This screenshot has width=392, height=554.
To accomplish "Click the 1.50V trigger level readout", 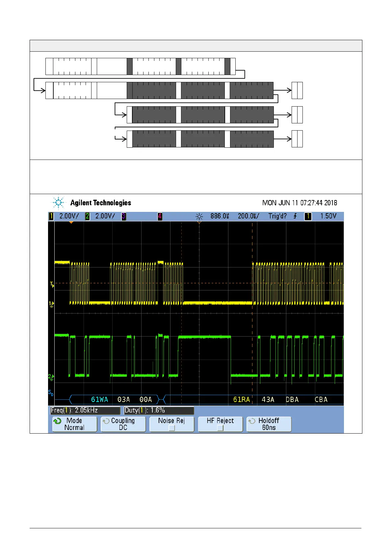I will pyautogui.click(x=328, y=216).
